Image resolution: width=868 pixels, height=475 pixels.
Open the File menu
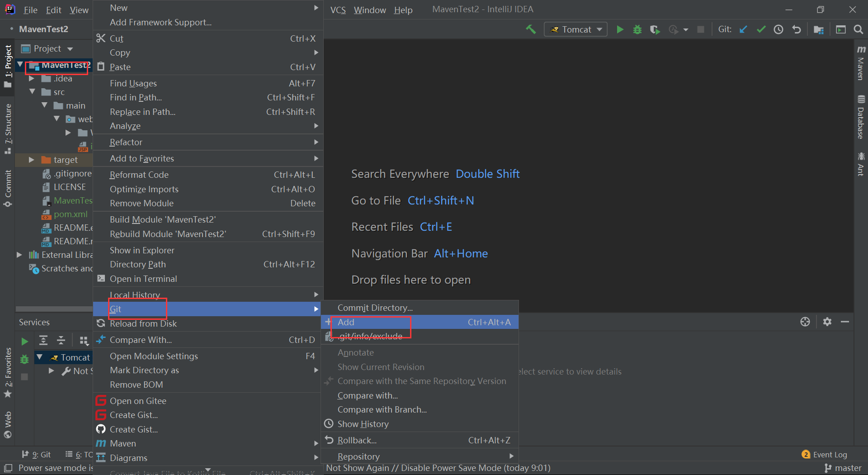pos(30,10)
